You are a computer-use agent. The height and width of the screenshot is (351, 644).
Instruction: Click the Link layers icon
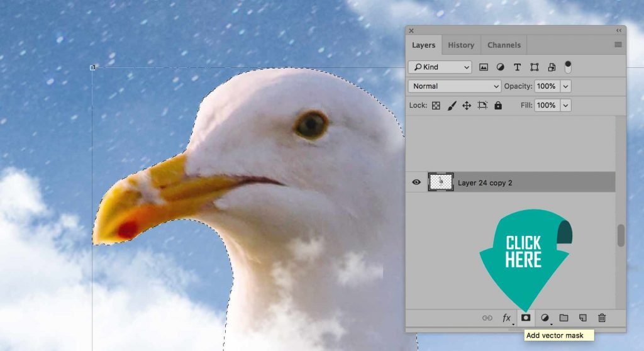[x=487, y=318]
